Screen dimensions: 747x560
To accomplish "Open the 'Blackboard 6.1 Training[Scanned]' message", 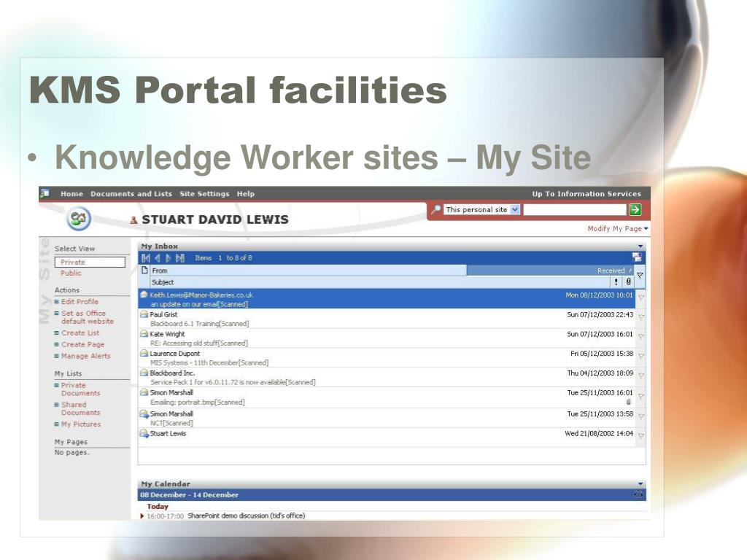I will 200,324.
